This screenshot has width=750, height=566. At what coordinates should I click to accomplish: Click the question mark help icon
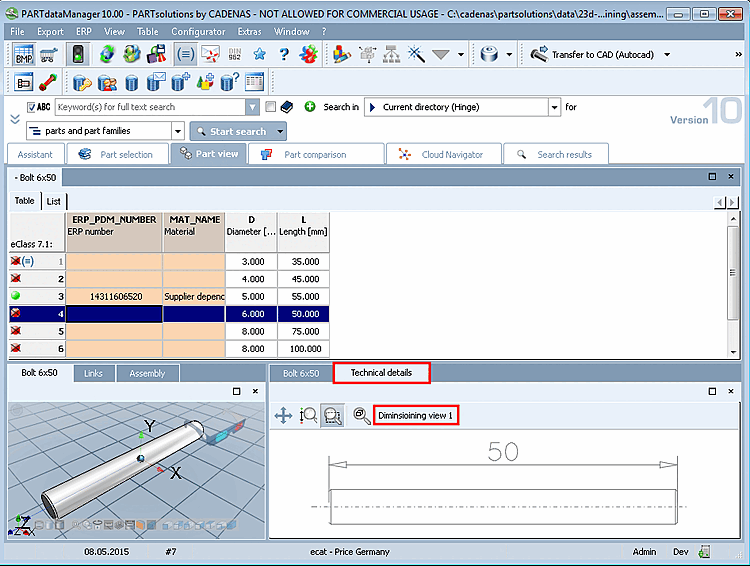pos(284,55)
